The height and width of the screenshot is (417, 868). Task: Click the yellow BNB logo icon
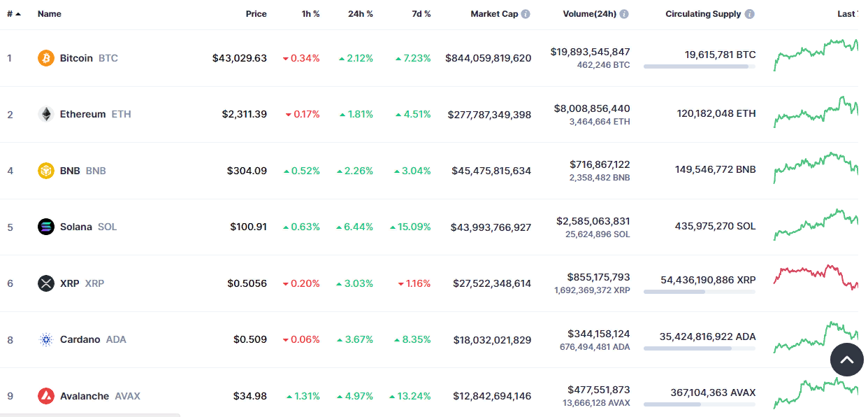point(46,171)
